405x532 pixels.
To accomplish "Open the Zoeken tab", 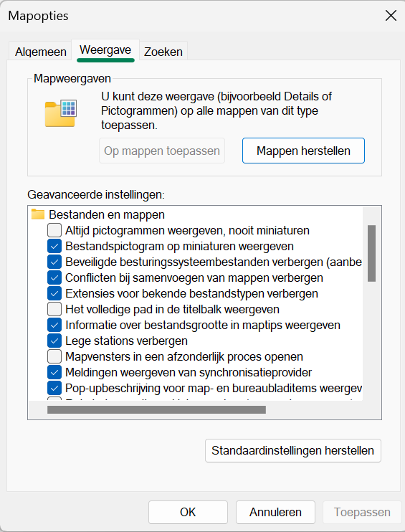I will point(163,52).
